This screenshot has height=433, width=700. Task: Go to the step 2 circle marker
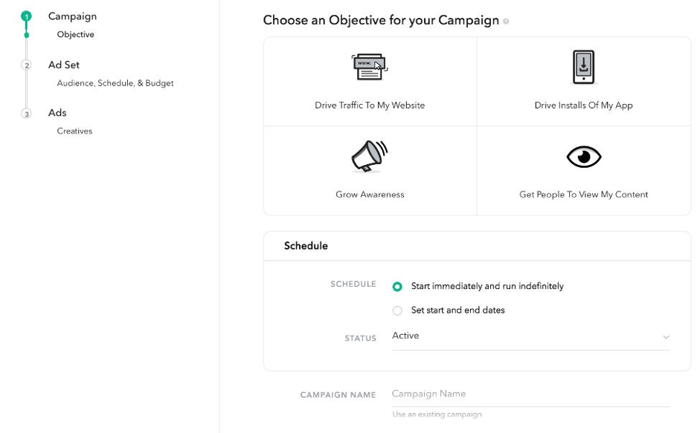[27, 65]
